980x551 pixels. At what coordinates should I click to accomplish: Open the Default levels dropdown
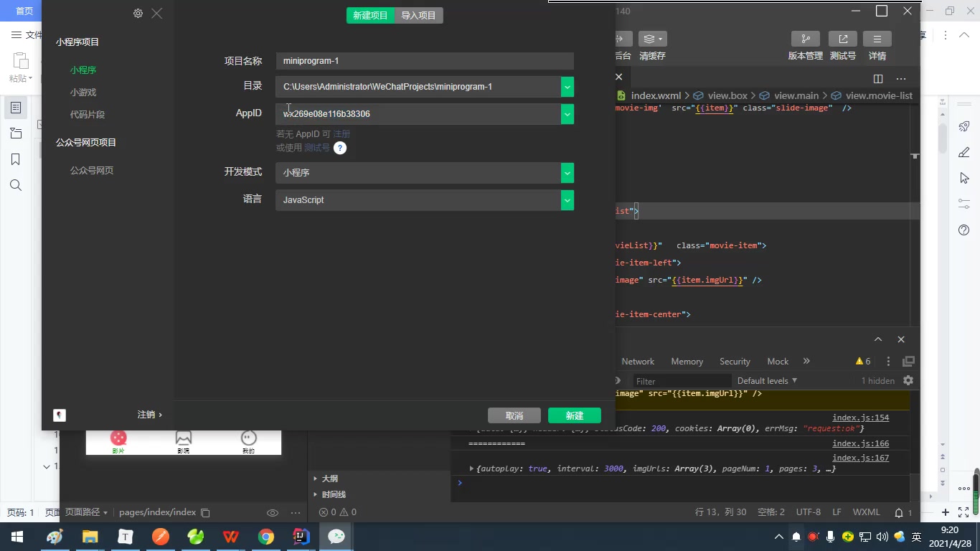(x=767, y=381)
